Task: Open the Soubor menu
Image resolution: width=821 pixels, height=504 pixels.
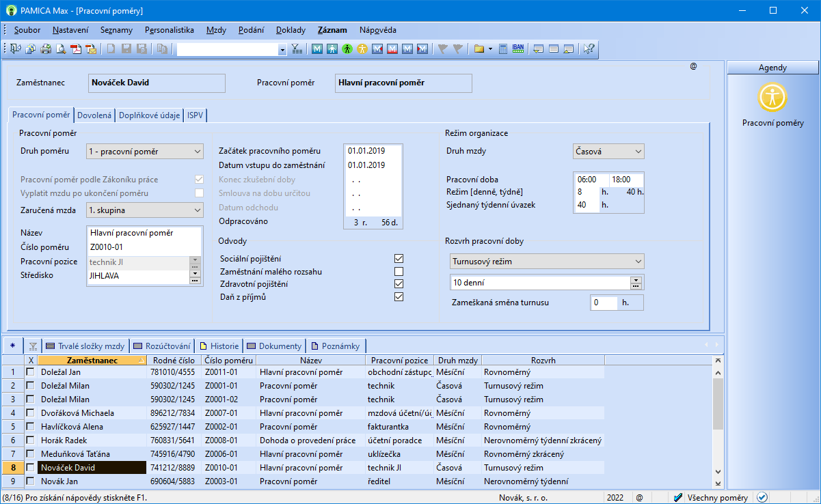Action: click(27, 30)
